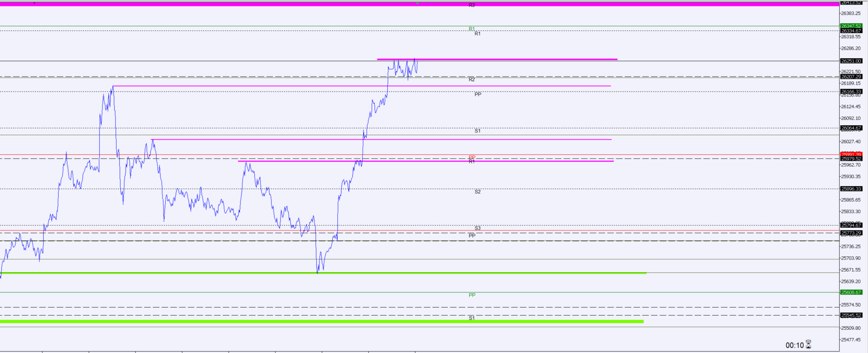
Task: Click the small green arrow marker at chart top
Action: pyautogui.click(x=417, y=3)
